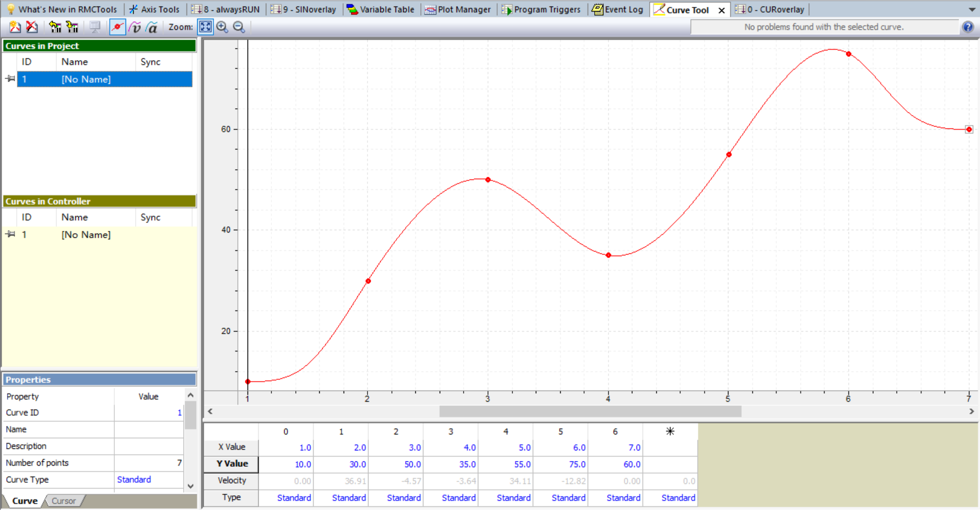
Task: Select the curve point at X 2
Action: click(x=368, y=281)
